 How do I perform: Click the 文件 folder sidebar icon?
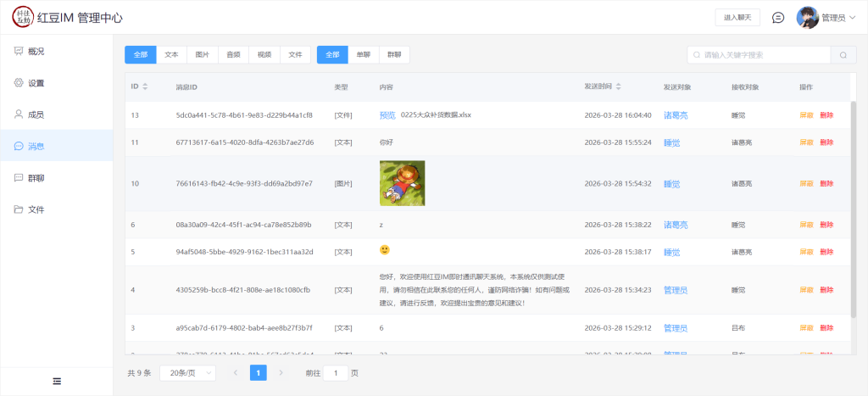pos(19,209)
